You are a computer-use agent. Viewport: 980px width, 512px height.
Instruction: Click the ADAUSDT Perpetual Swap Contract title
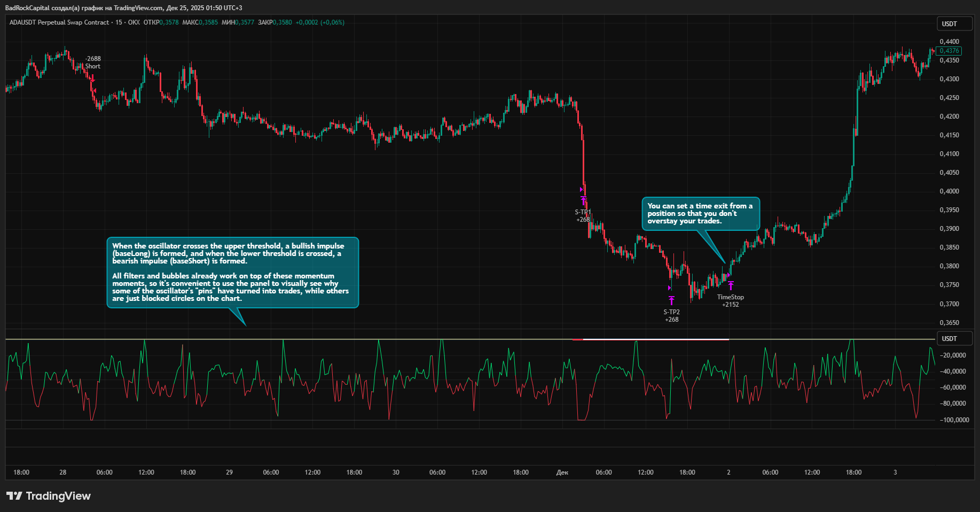click(59, 22)
